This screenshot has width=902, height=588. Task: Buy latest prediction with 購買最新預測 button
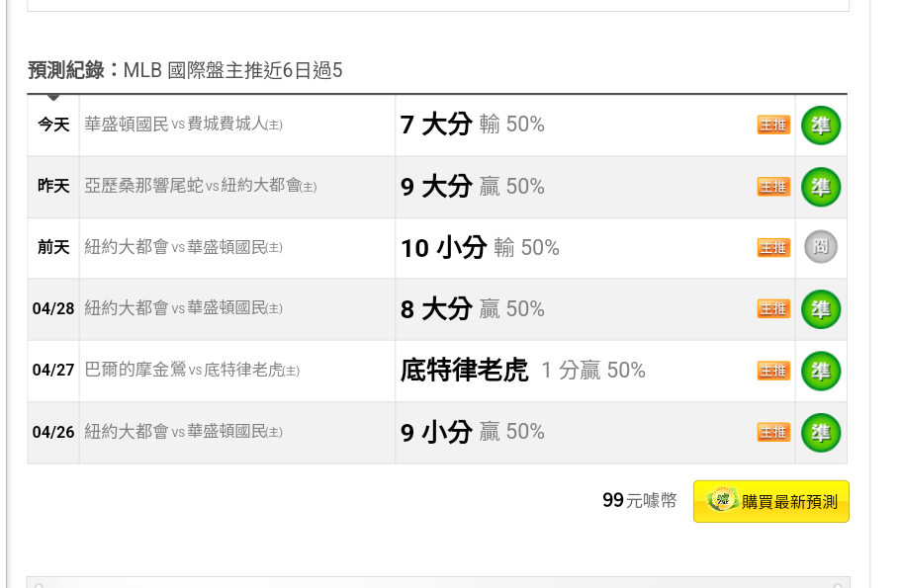click(770, 501)
